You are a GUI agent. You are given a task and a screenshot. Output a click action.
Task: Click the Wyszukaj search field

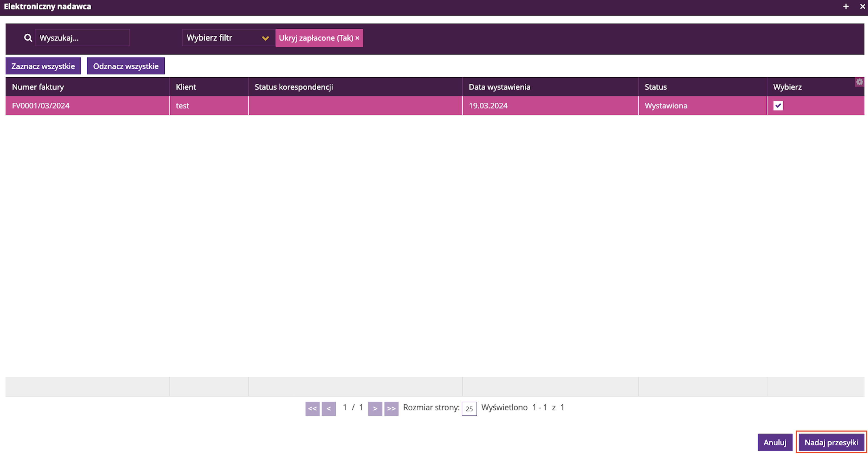(82, 38)
